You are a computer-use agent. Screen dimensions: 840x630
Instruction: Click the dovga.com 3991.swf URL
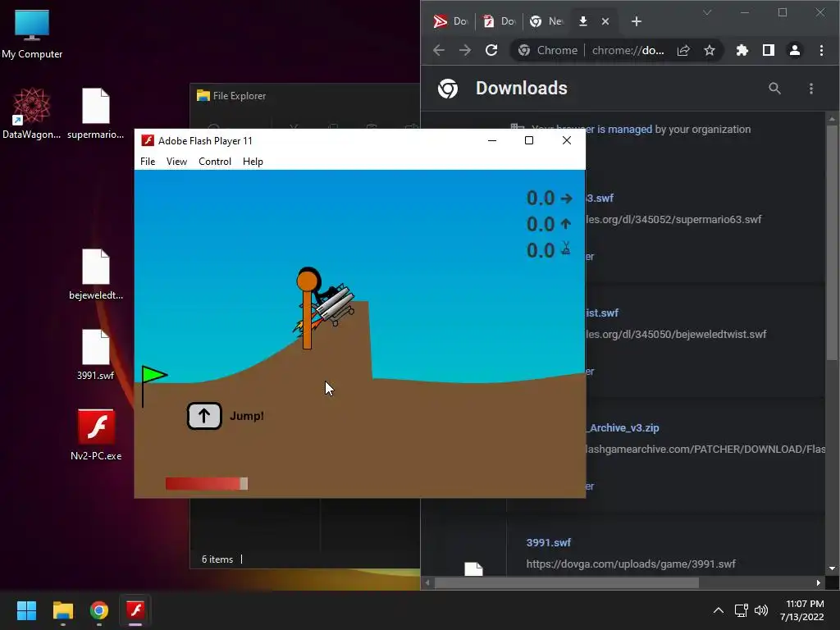(x=631, y=564)
